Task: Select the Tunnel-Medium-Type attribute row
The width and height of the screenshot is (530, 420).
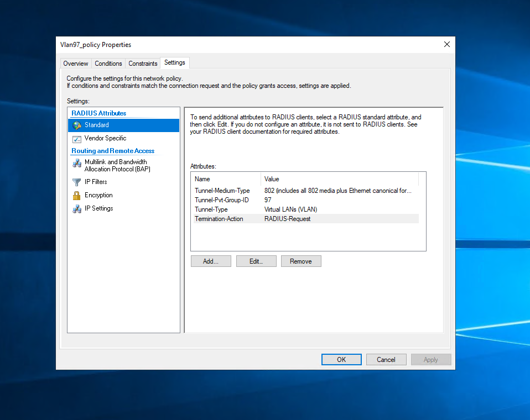Action: coord(306,191)
